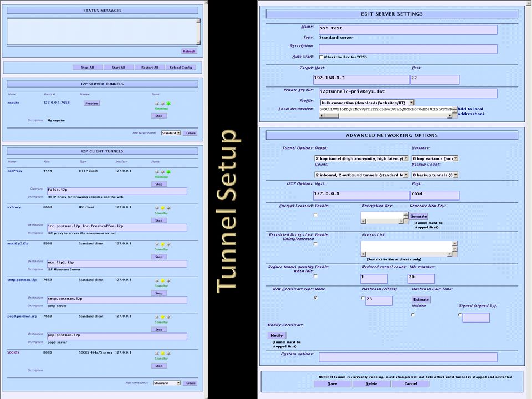This screenshot has width=532, height=399.
Task: Stop the pop3.postman.i2p tunnel
Action: pyautogui.click(x=159, y=329)
